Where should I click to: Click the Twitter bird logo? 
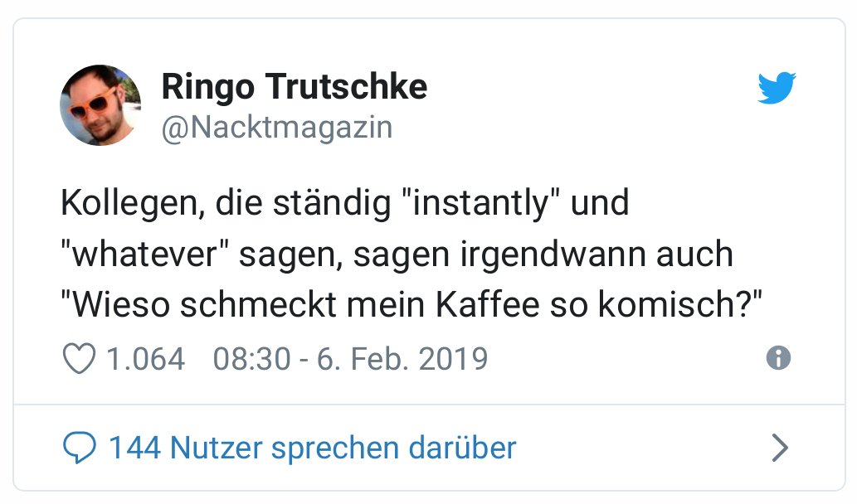tap(777, 88)
